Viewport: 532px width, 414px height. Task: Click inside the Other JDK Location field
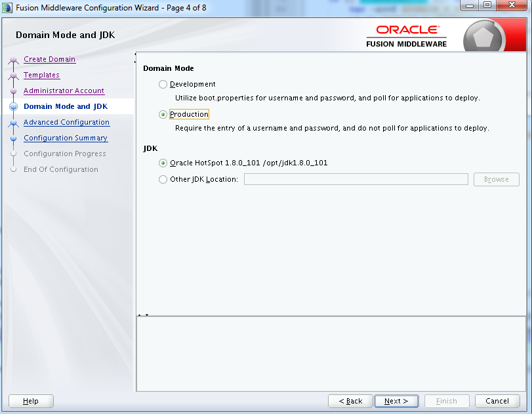point(356,179)
